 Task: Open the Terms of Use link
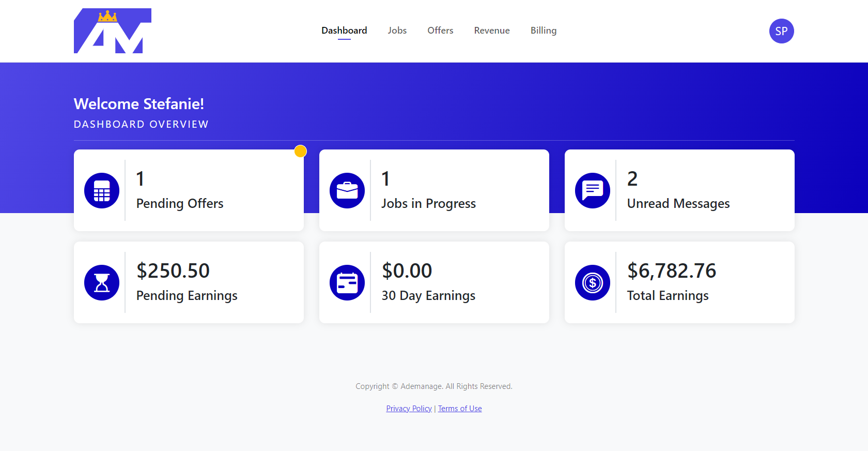[x=460, y=409]
